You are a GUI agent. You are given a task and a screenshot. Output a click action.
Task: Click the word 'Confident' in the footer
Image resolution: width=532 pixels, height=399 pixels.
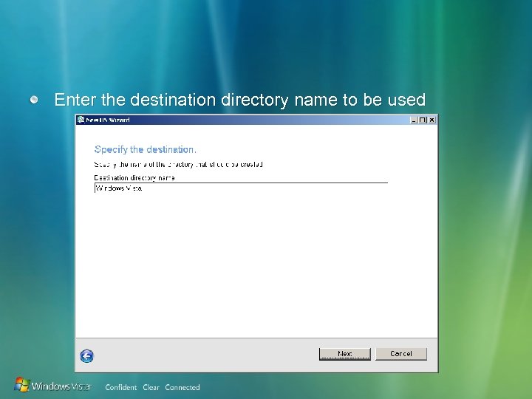(121, 387)
